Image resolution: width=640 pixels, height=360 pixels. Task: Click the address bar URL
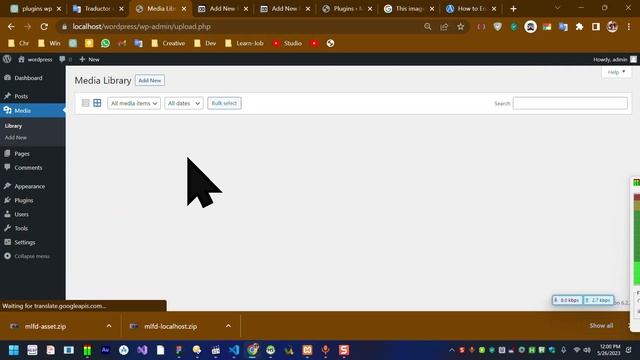[142, 27]
